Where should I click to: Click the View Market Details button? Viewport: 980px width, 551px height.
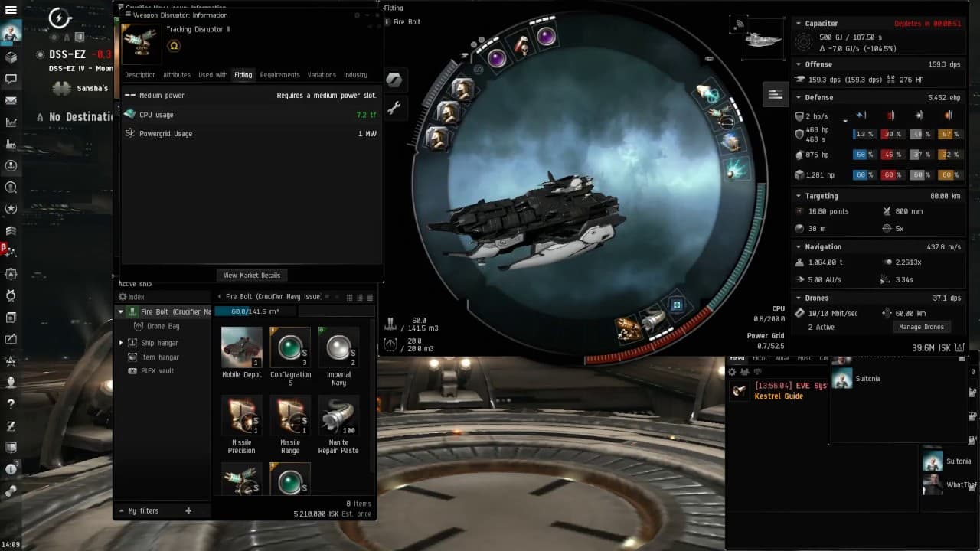click(x=252, y=275)
